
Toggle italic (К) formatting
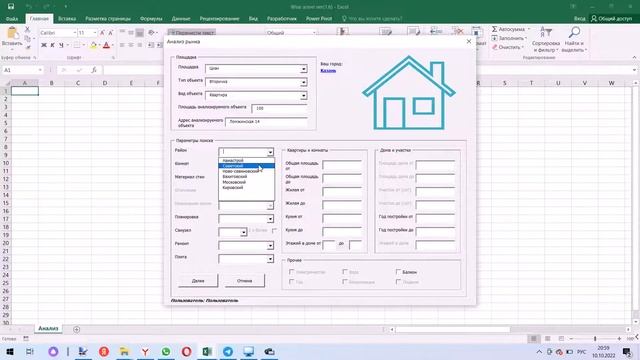tap(52, 45)
